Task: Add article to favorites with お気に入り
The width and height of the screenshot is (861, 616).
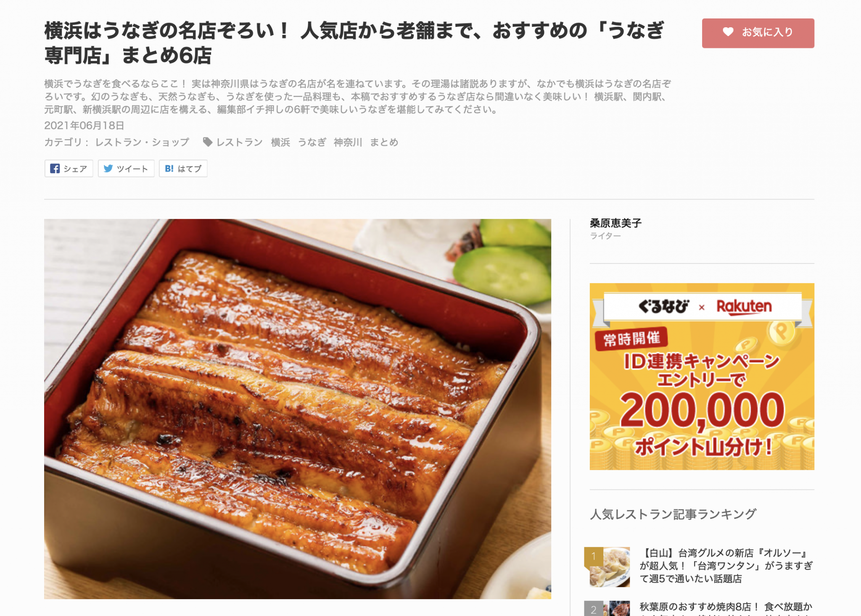Action: click(x=758, y=33)
